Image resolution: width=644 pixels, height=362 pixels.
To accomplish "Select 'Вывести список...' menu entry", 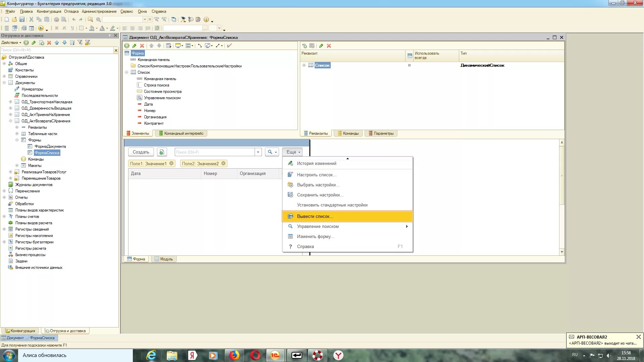I will tap(315, 217).
